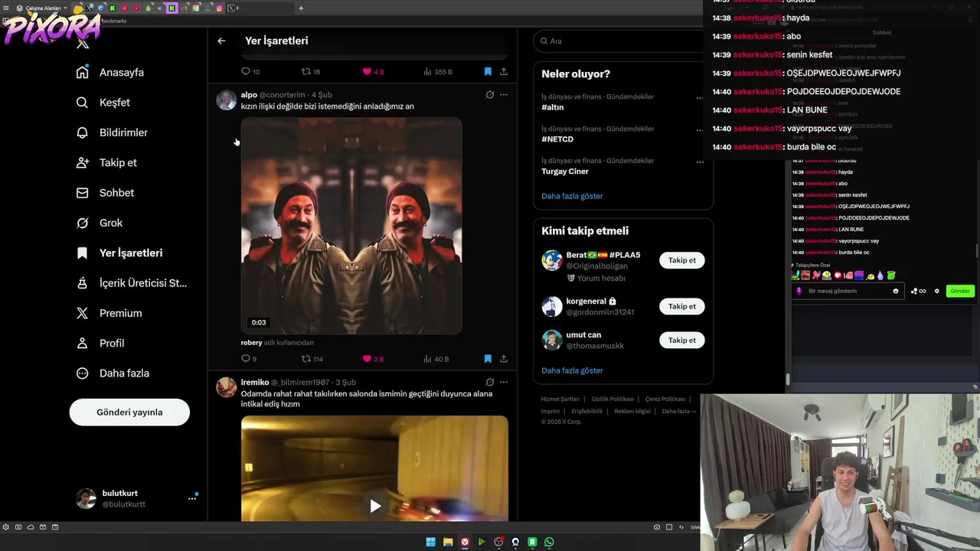
Task: Click the Yer İşaretleri bookmark sidebar icon
Action: click(82, 253)
